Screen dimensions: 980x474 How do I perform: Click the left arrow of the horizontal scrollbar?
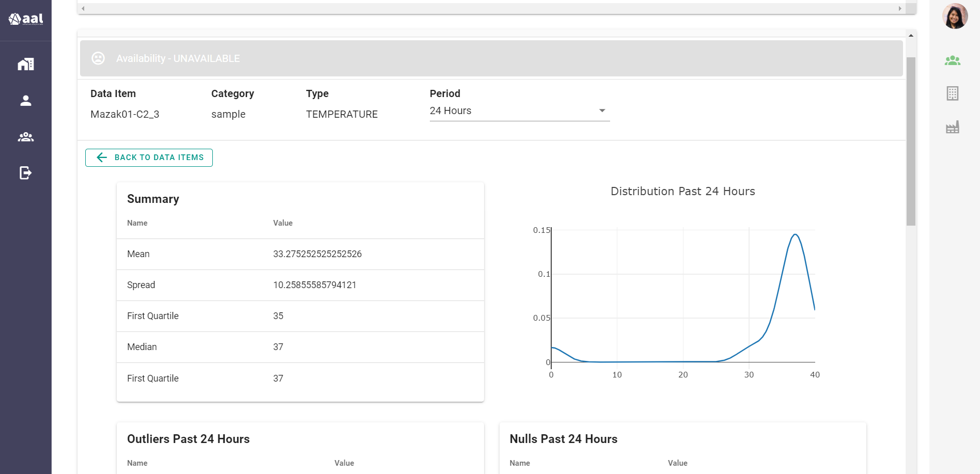pos(83,8)
